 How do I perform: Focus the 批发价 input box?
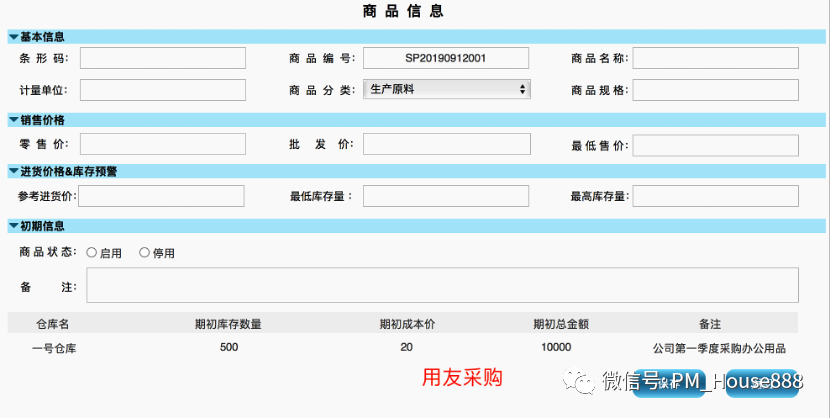[x=446, y=144]
